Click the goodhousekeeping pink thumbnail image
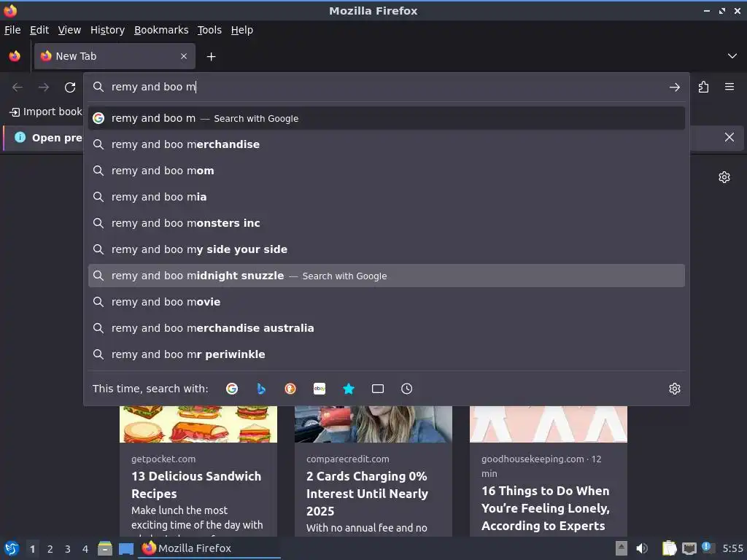Viewport: 747px width, 560px height. [x=549, y=424]
